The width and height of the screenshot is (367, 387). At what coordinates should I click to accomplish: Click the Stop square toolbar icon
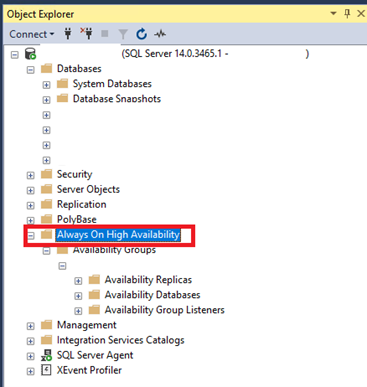tap(105, 34)
